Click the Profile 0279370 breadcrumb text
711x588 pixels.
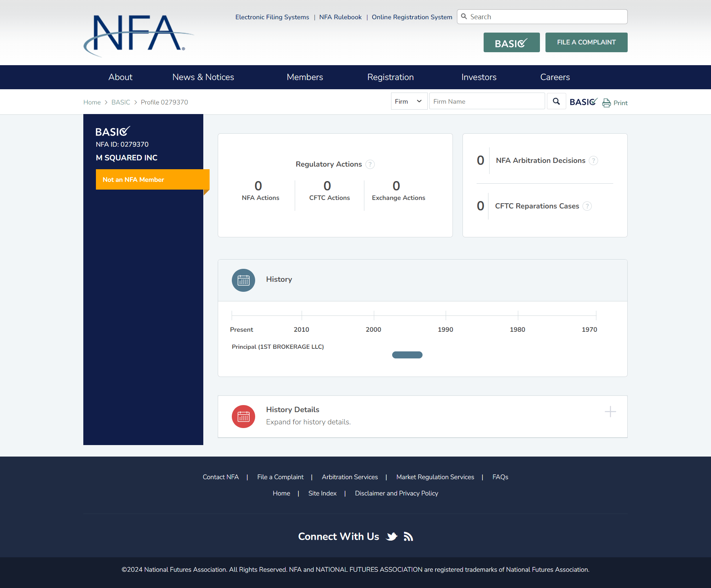(164, 102)
